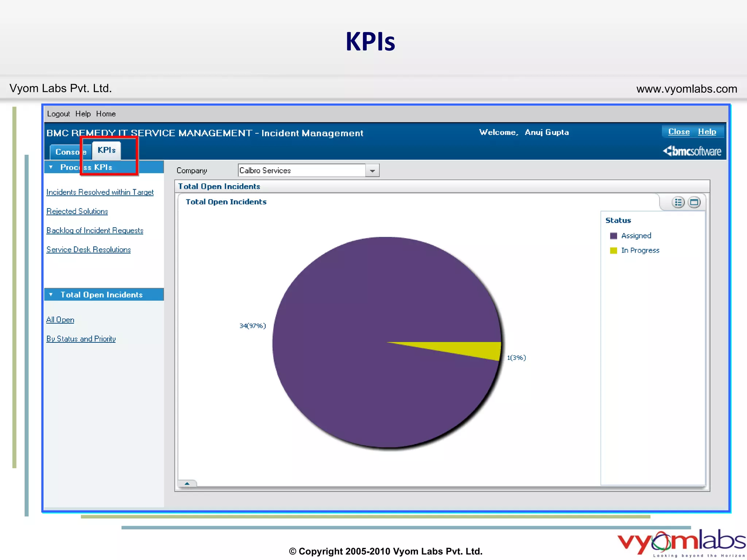Open Service Desk Resolutions link

click(89, 250)
